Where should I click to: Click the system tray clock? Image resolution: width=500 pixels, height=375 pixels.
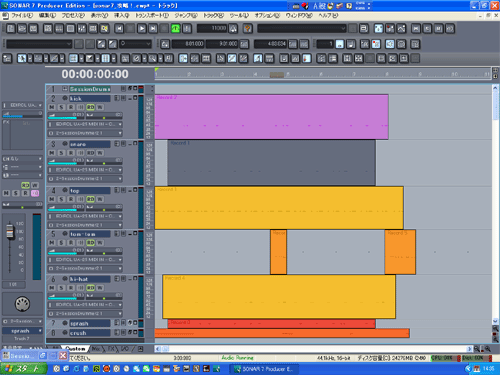pos(488,369)
